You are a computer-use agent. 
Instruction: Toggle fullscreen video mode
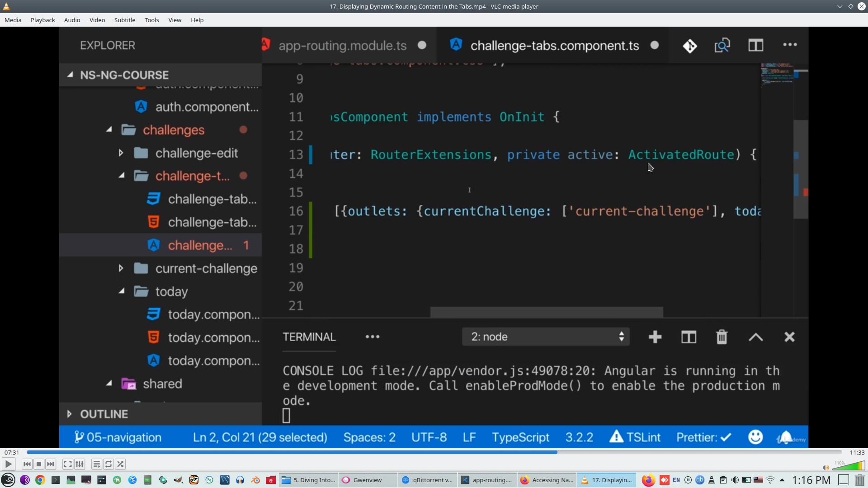(x=67, y=464)
